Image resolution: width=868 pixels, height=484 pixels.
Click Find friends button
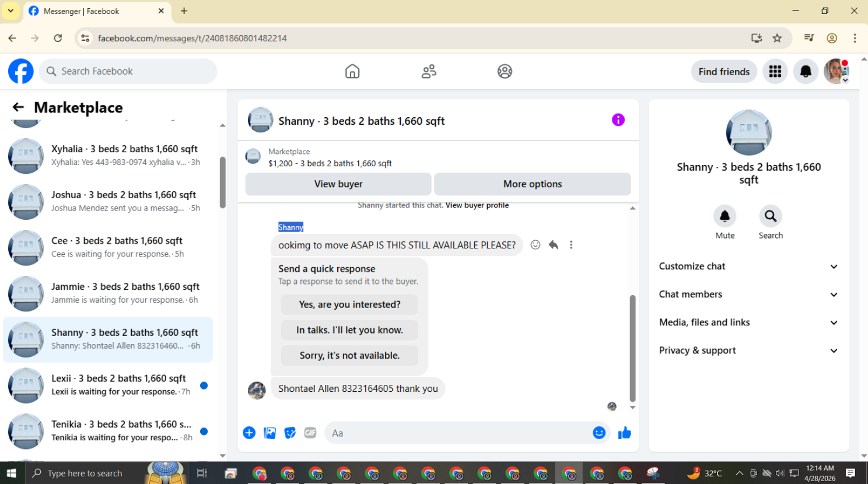[x=724, y=72]
